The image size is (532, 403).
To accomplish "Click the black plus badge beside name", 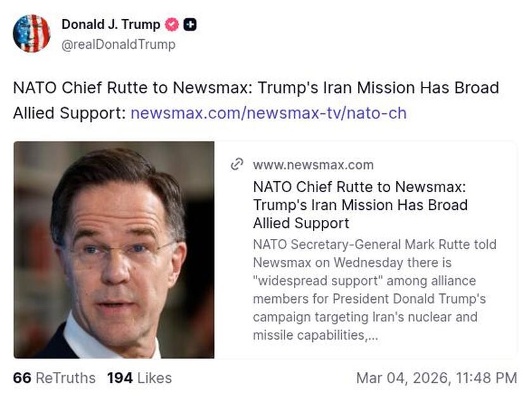I will [189, 25].
